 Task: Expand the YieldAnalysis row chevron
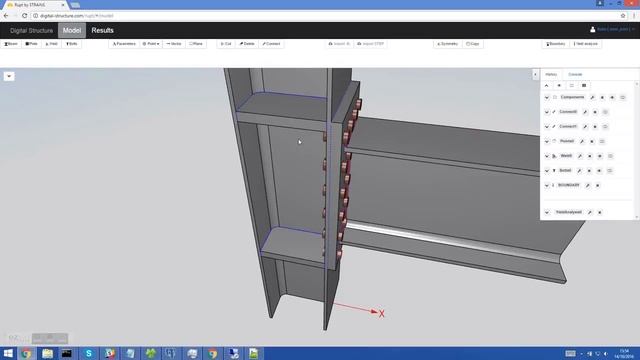pyautogui.click(x=547, y=212)
